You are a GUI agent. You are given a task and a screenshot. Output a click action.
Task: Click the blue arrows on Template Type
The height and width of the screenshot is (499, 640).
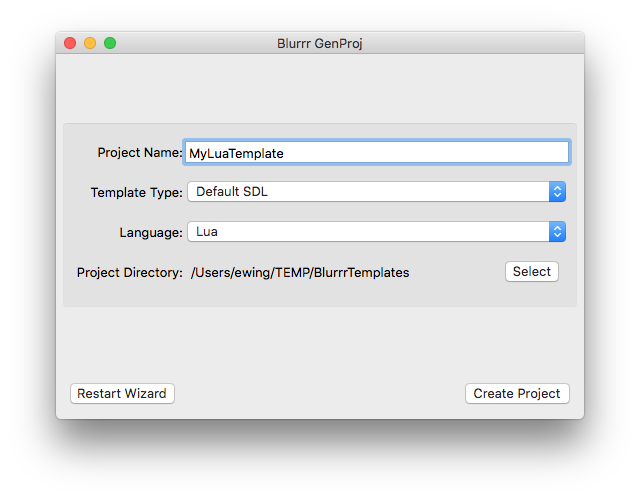coord(557,192)
